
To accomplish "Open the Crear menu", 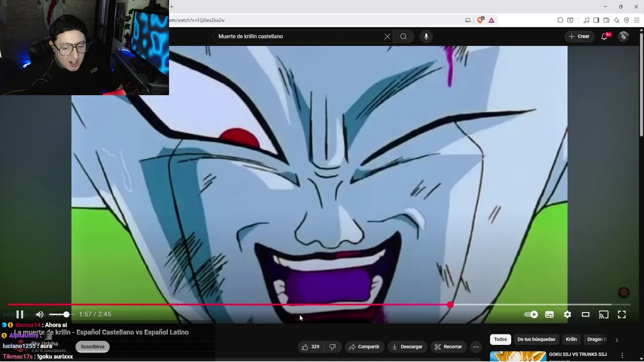I will 579,36.
